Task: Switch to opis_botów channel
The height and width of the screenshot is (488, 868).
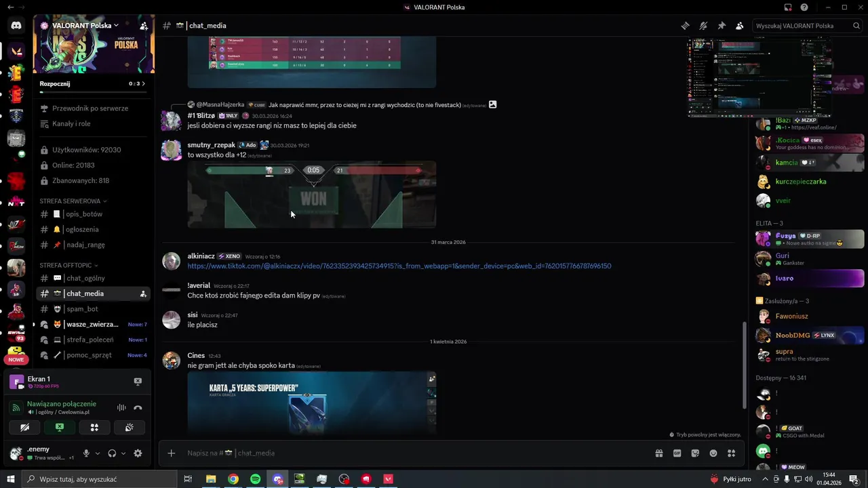Action: (x=94, y=214)
